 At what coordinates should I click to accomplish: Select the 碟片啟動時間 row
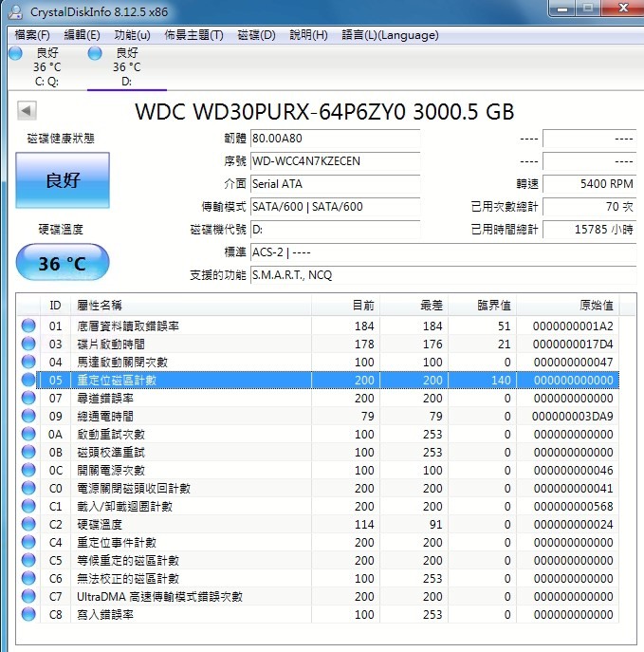tap(318, 344)
